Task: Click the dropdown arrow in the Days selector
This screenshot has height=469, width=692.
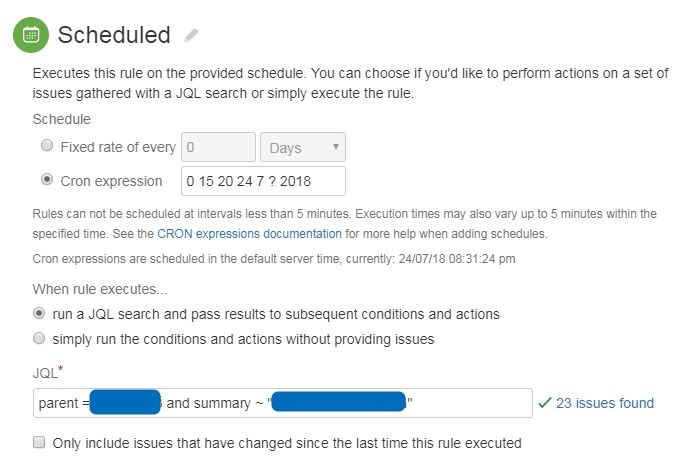Action: [x=336, y=146]
